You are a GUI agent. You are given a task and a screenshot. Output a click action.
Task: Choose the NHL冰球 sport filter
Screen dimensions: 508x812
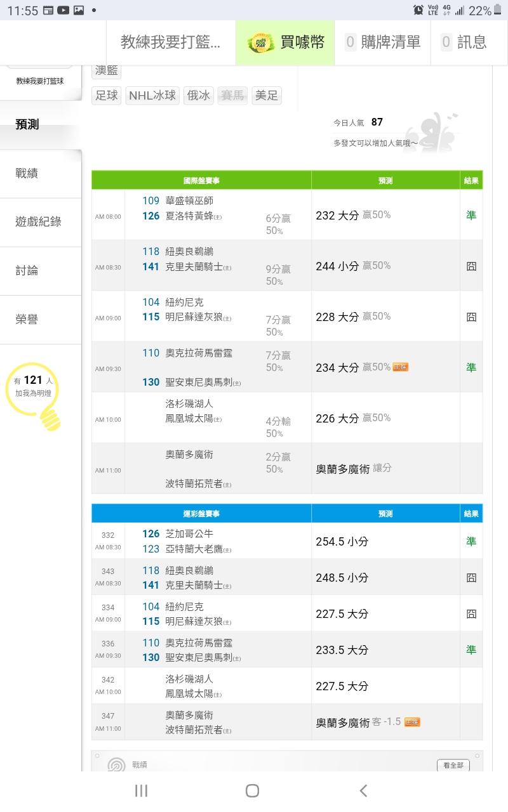pyautogui.click(x=152, y=96)
